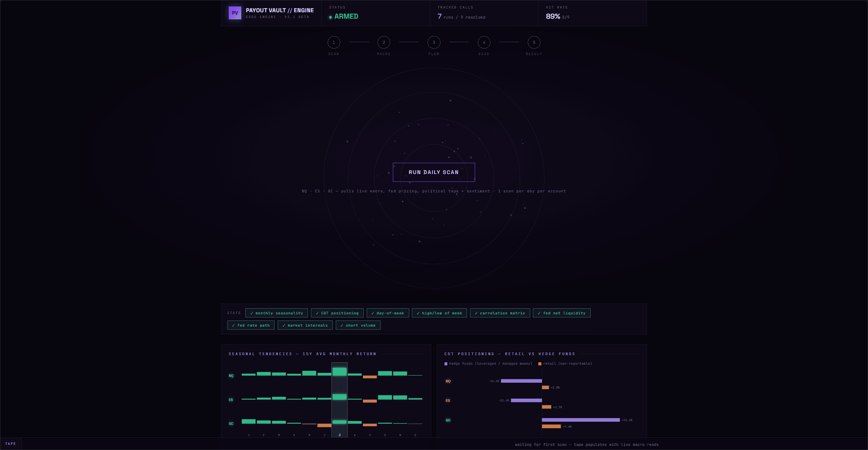Click the purple hedge funds legend swatch
Viewport: 868px width, 450px height.
tap(446, 364)
